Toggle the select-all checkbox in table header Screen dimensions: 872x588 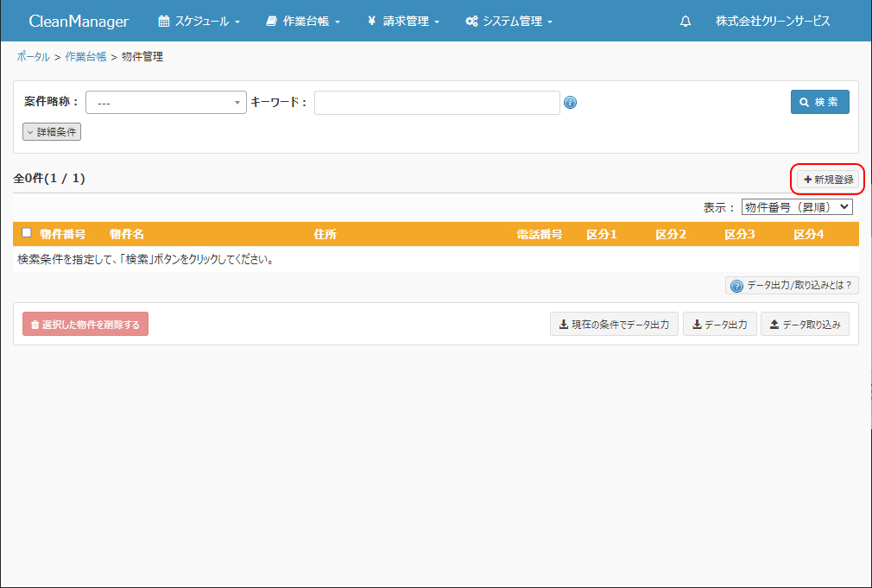pyautogui.click(x=27, y=233)
